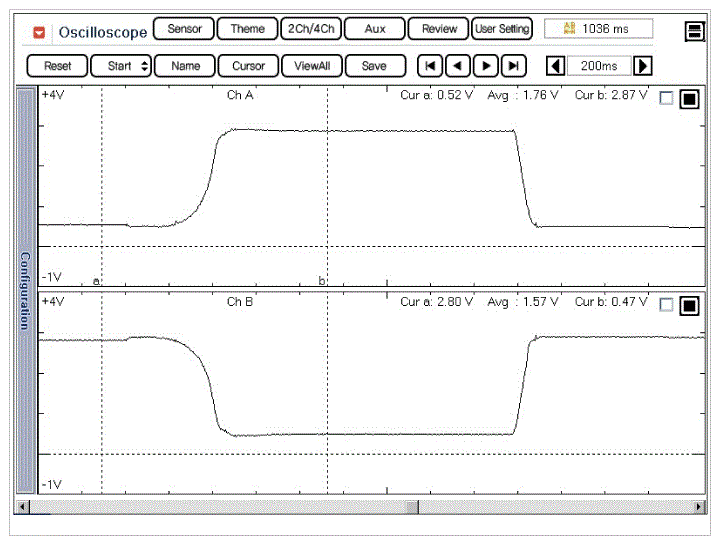The width and height of the screenshot is (720, 545).
Task: Open the Sensor menu
Action: [184, 29]
